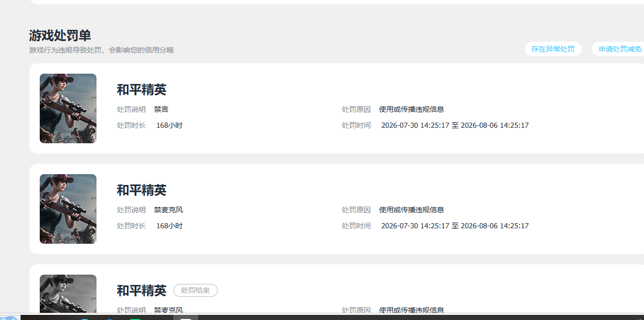
Task: Click the 168小时 duration in the 禁言 card
Action: point(169,125)
